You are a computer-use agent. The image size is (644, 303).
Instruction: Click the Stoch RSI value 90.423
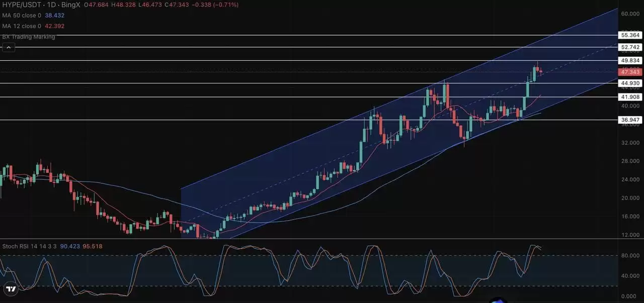point(70,246)
